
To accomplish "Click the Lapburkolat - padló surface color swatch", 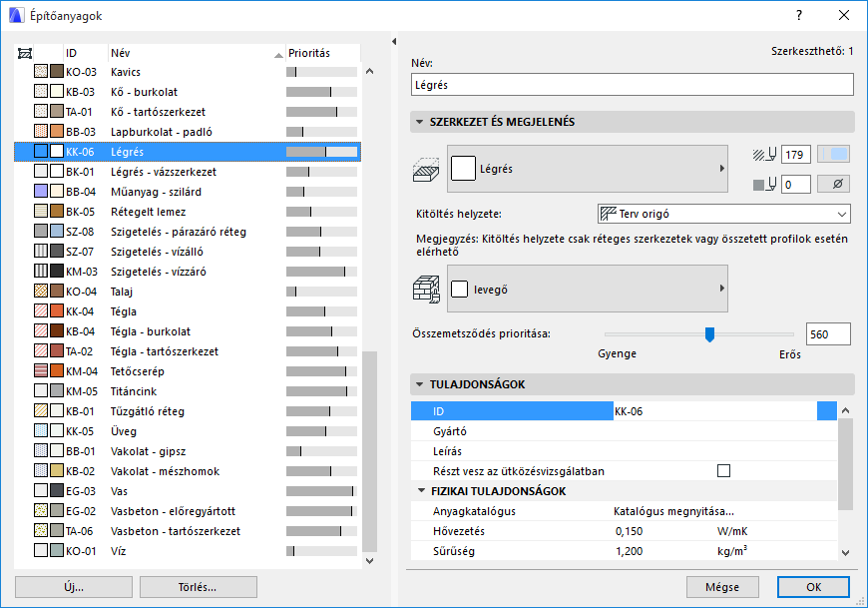I will pos(57,132).
